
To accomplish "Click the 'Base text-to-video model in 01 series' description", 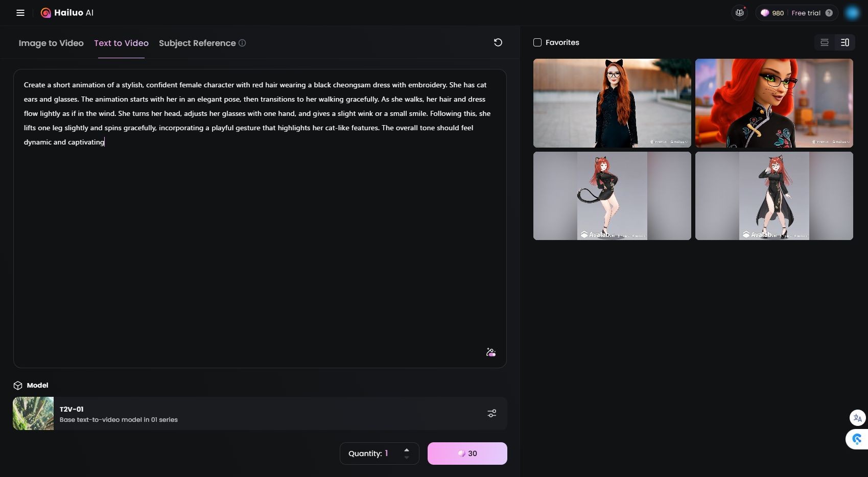I will click(x=119, y=420).
